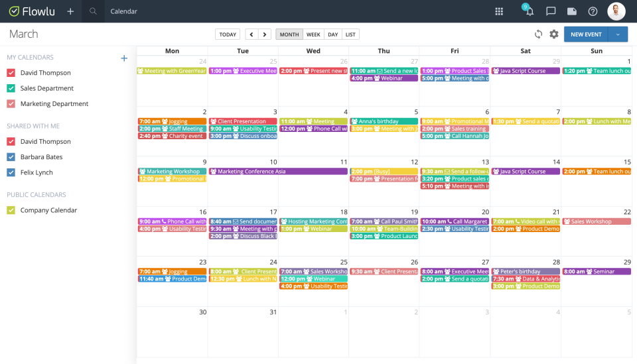
Task: Open 9:00 am Phone Call event on 16th
Action: [x=173, y=221]
